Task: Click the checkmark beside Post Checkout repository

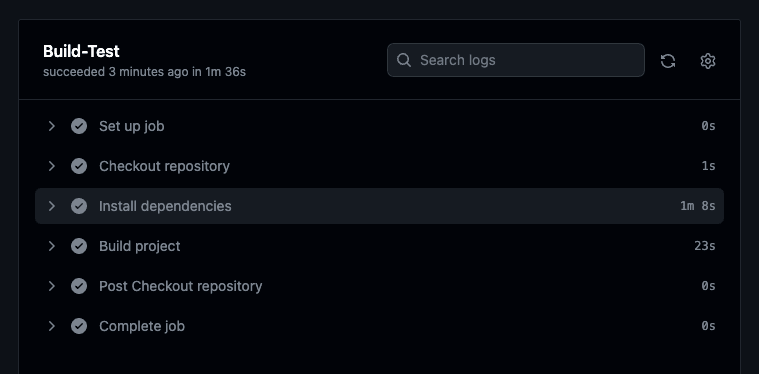Action: tap(79, 286)
